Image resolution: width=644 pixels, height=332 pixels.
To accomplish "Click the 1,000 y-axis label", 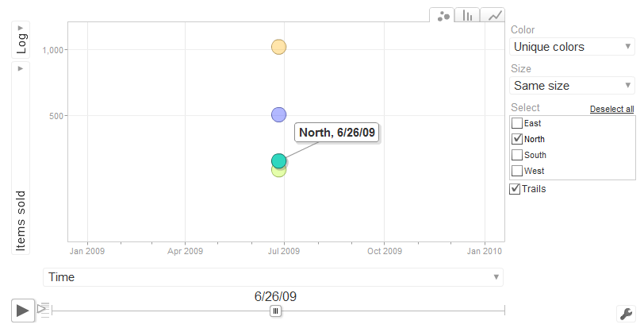I will [x=52, y=50].
